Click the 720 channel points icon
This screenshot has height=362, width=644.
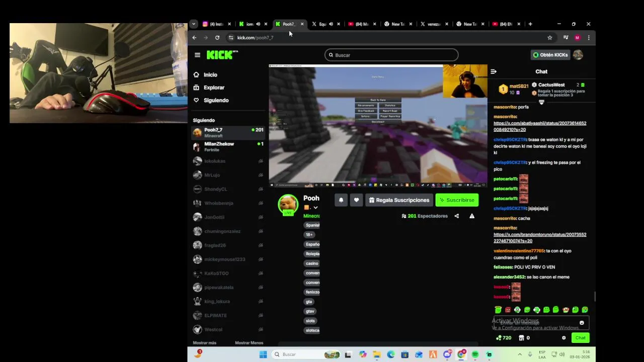(x=504, y=338)
